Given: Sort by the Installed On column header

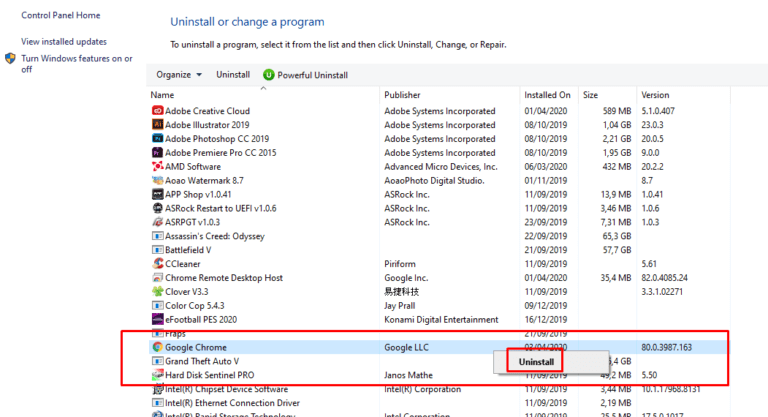Looking at the screenshot, I should point(547,95).
